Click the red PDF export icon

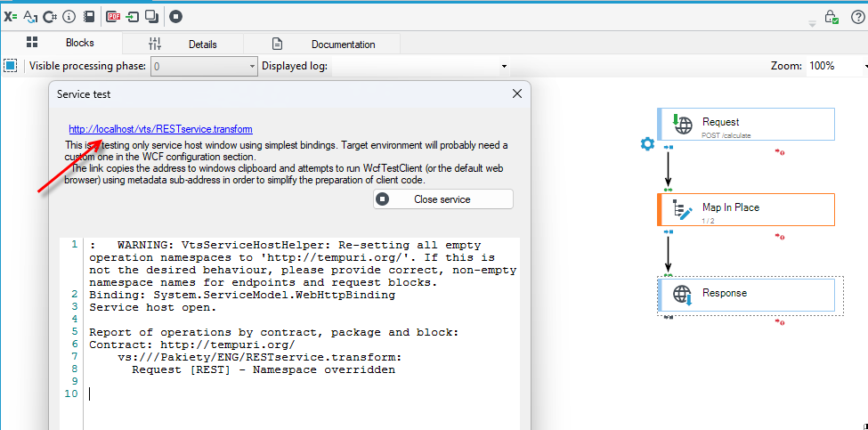pos(113,17)
